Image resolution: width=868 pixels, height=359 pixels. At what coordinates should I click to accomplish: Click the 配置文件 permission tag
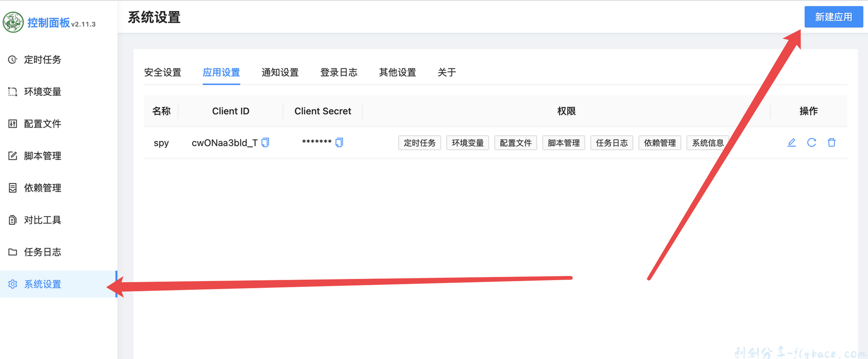click(x=516, y=143)
